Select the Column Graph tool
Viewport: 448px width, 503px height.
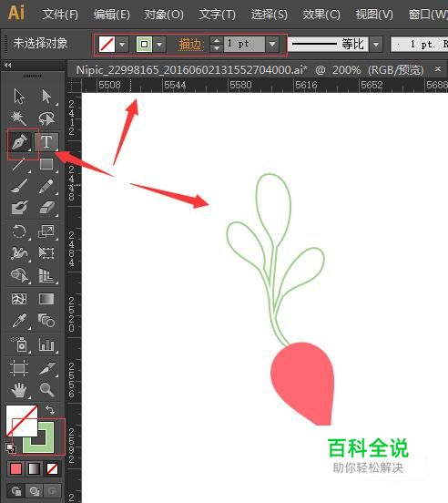point(46,344)
